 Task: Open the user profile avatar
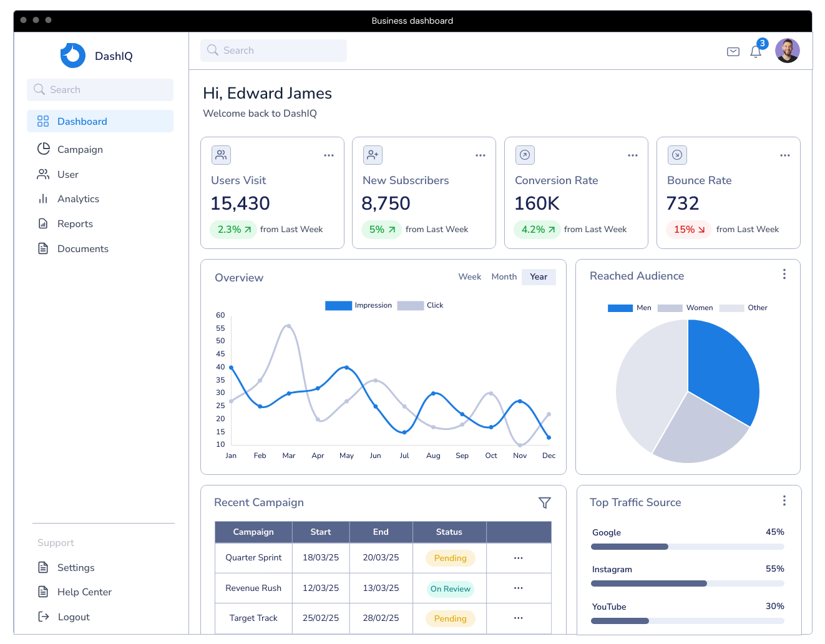tap(788, 51)
